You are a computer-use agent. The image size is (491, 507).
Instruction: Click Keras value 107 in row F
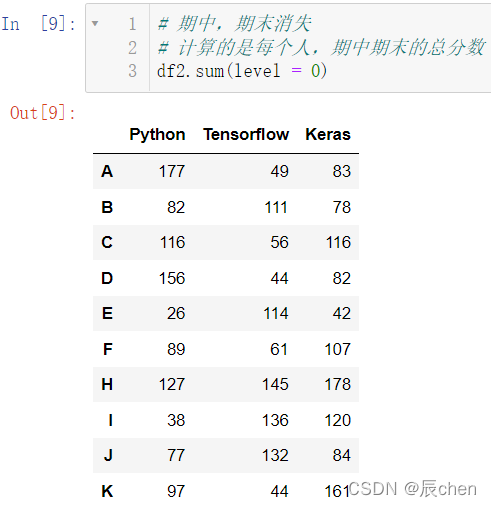tap(338, 350)
